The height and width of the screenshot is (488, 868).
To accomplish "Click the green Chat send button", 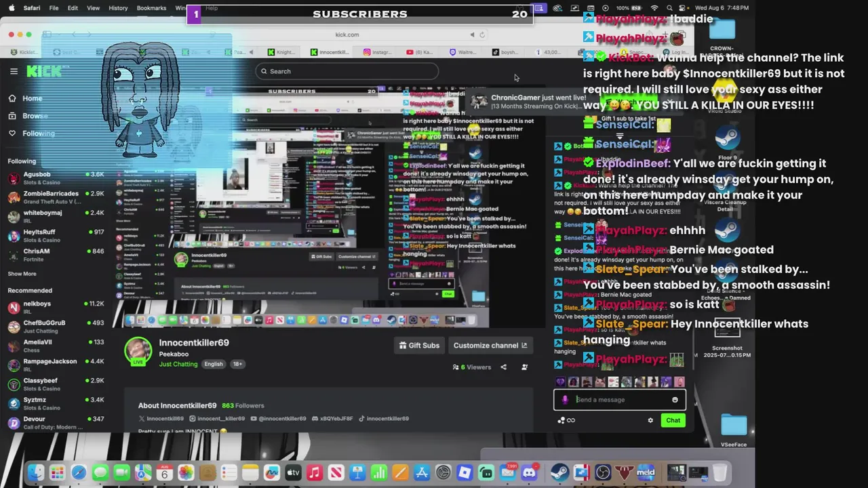I will point(673,420).
